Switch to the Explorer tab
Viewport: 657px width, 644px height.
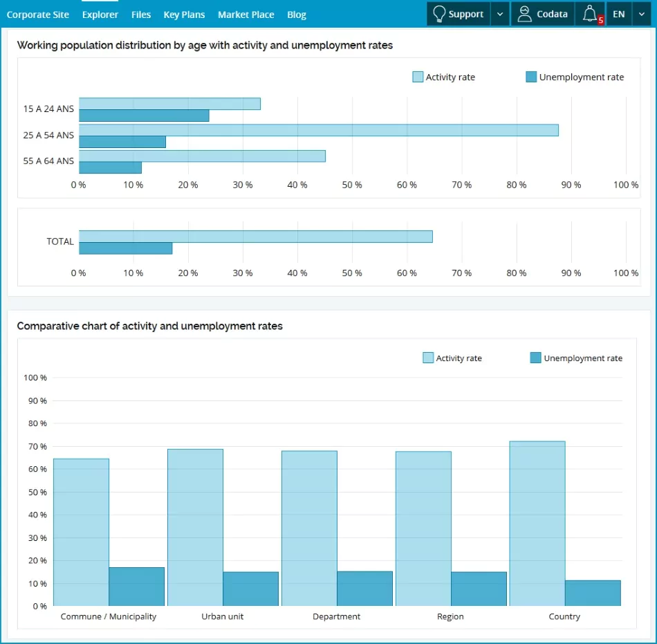point(100,15)
